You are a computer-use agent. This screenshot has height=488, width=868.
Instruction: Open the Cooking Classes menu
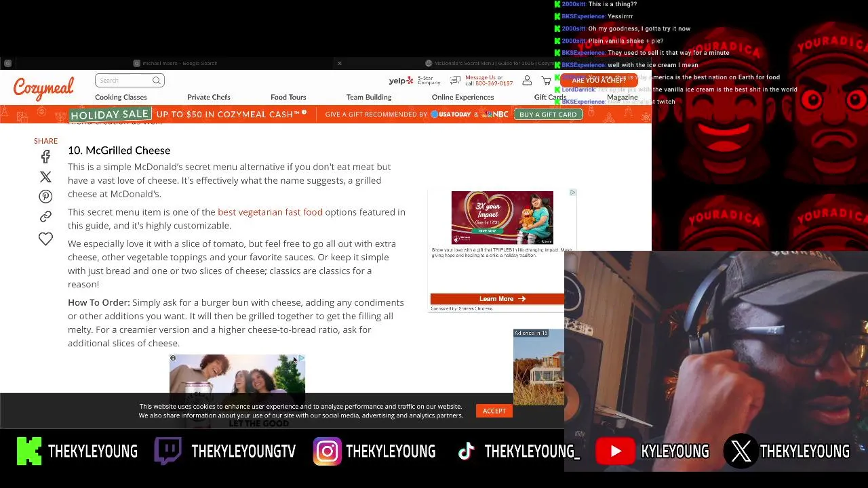point(121,97)
